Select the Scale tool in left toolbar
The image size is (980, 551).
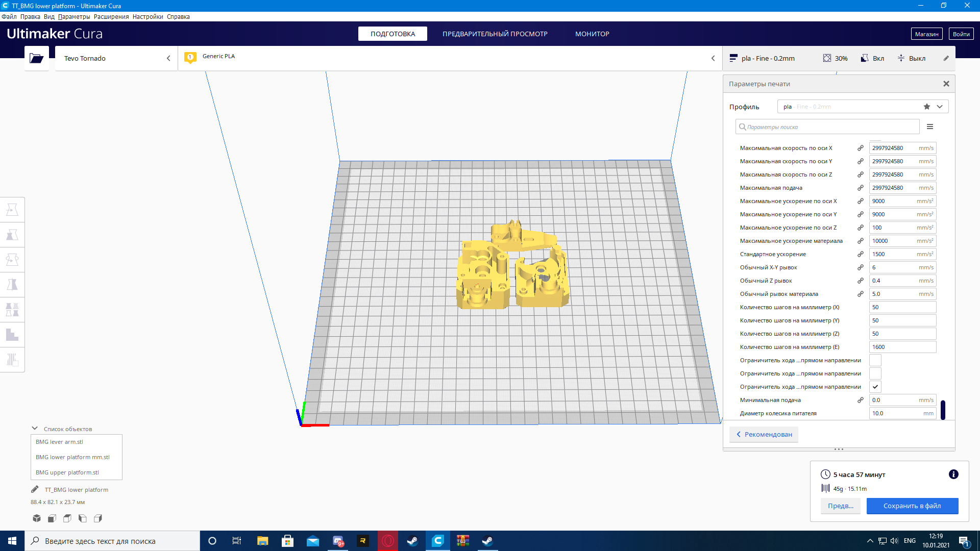coord(12,235)
